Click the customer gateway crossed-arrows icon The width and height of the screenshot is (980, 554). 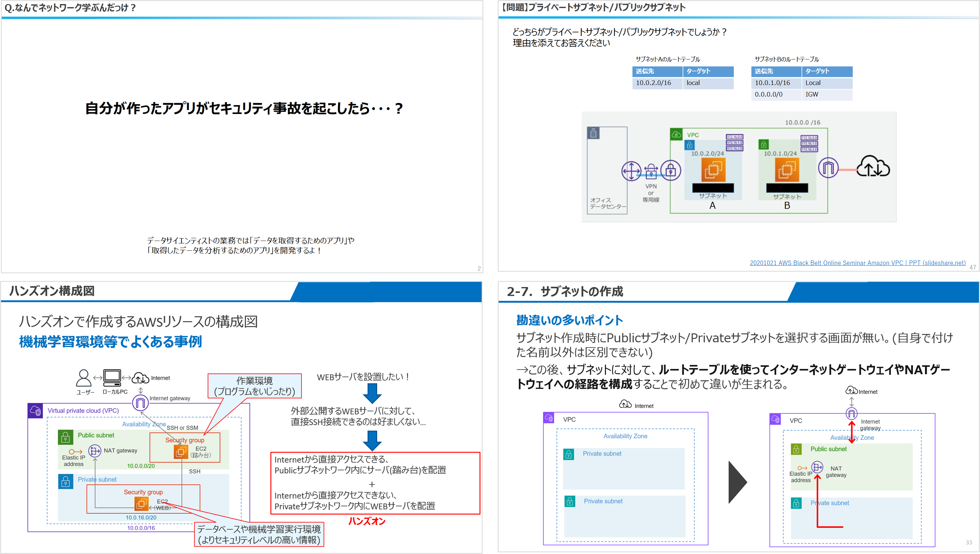[x=631, y=171]
